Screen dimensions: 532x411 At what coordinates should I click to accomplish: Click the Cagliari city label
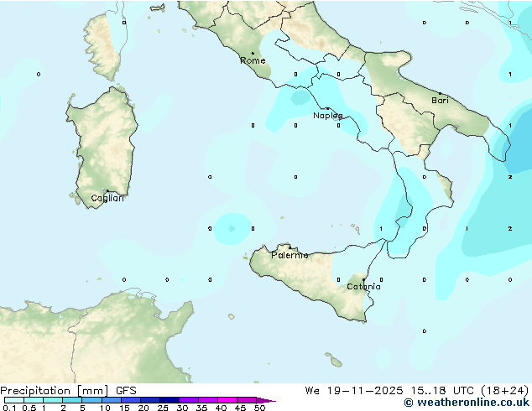coord(107,198)
